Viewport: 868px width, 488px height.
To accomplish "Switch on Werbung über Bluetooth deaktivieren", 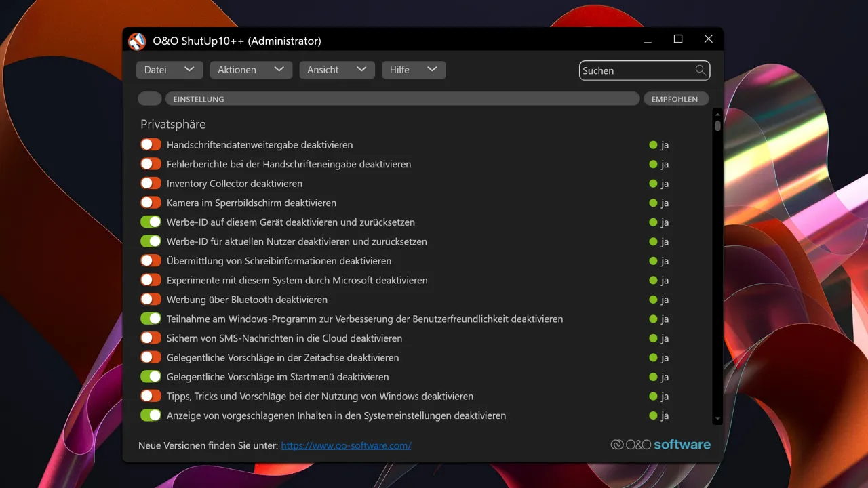I will pyautogui.click(x=151, y=299).
